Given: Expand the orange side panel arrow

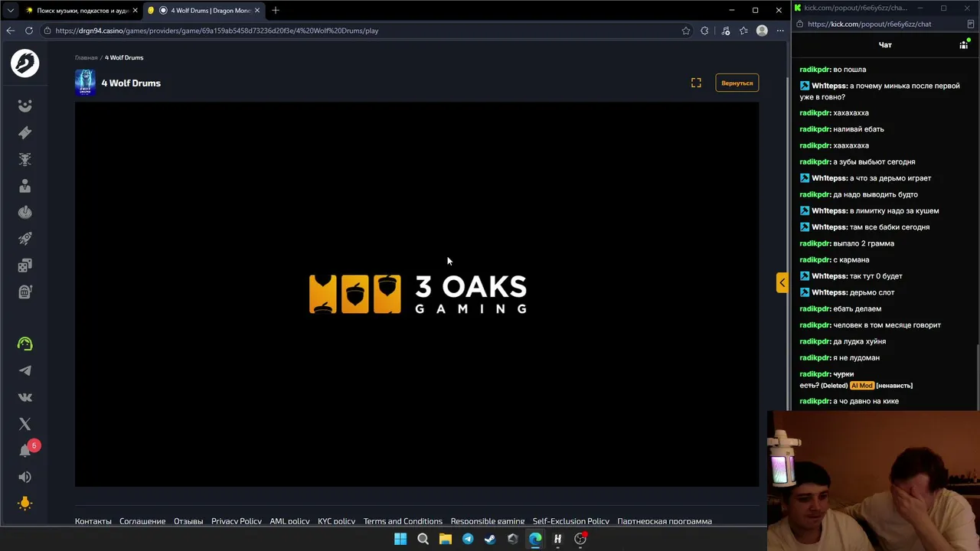Looking at the screenshot, I should (x=782, y=282).
